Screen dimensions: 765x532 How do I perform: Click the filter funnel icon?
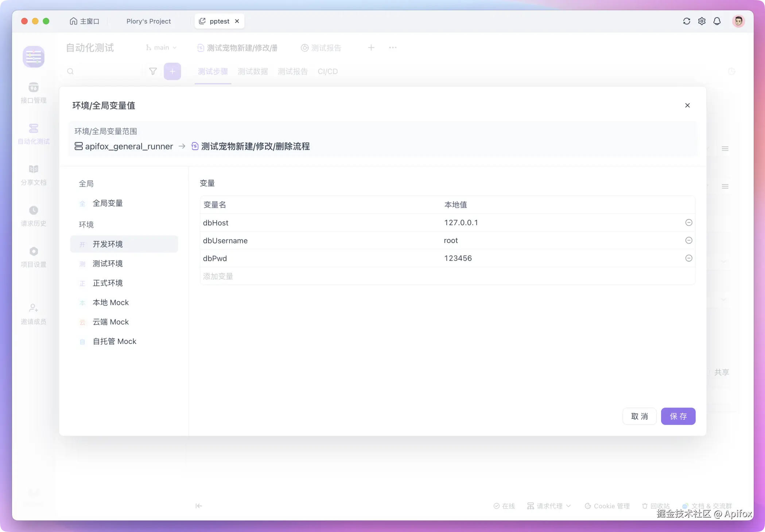tap(153, 71)
